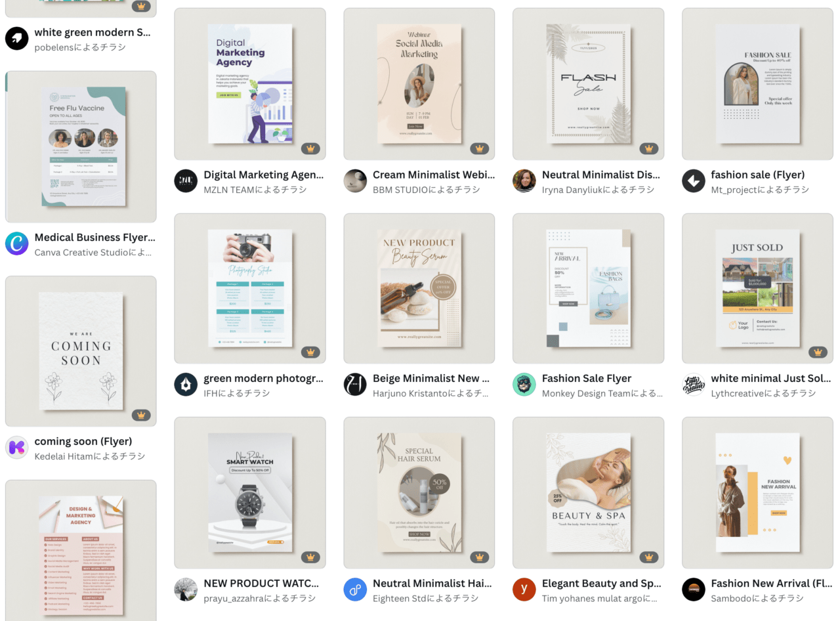
Task: Open Free Flu Vaccine flyer thumbnail
Action: [x=81, y=147]
